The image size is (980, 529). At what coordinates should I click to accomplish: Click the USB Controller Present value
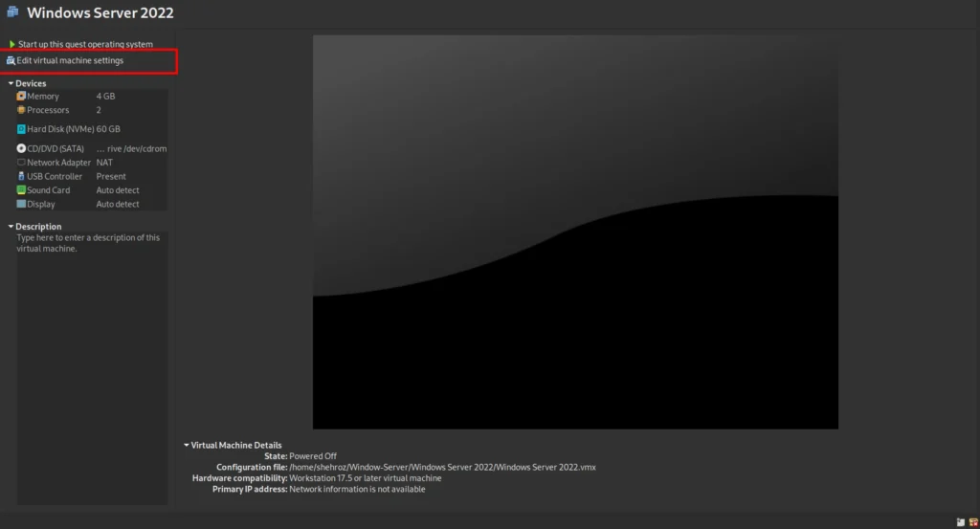coord(111,176)
